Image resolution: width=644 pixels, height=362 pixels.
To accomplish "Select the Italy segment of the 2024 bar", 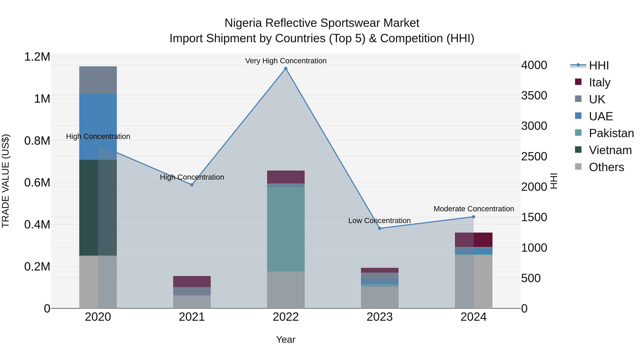I will pos(474,240).
